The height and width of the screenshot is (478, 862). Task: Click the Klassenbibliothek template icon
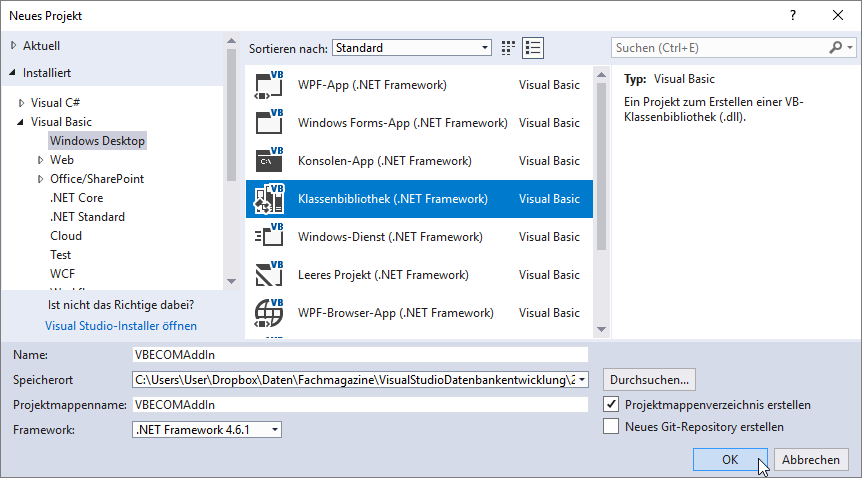click(269, 199)
